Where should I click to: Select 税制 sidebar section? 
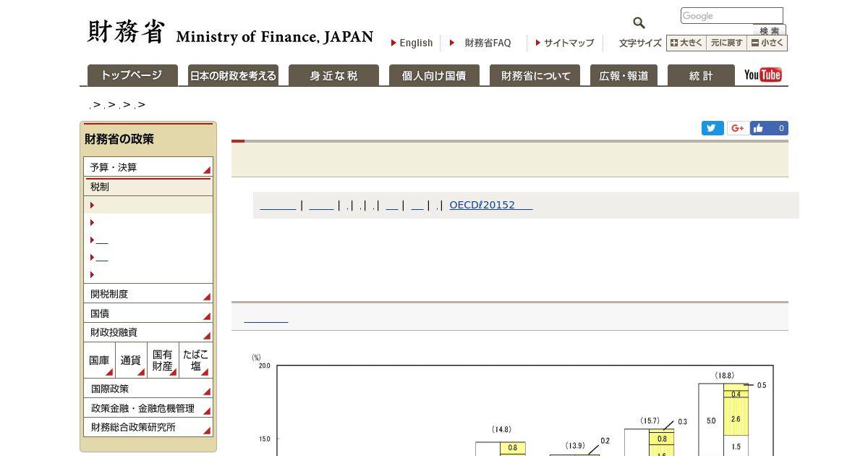click(x=148, y=187)
